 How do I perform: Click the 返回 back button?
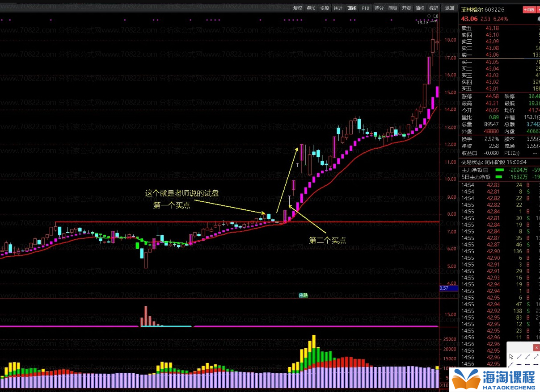[x=449, y=8]
